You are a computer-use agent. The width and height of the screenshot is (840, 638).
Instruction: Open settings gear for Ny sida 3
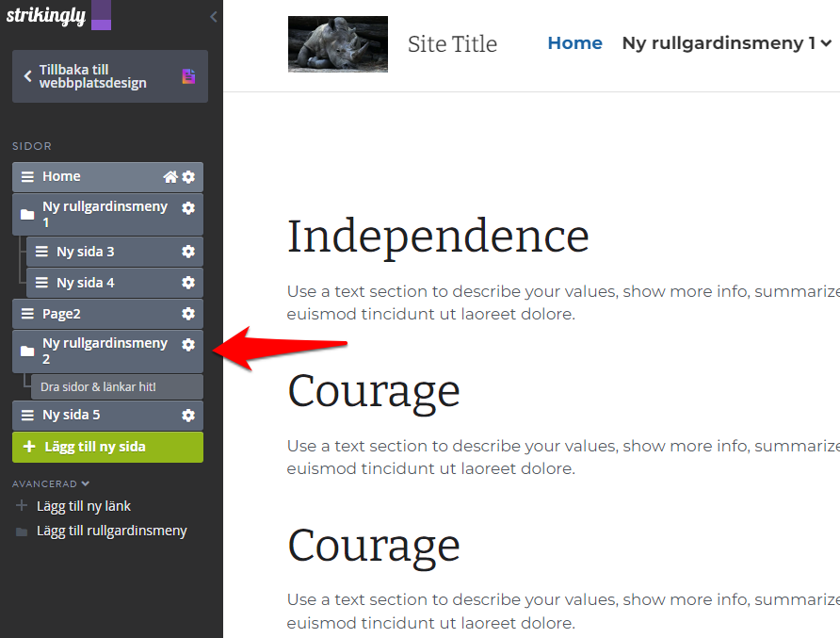click(x=188, y=252)
